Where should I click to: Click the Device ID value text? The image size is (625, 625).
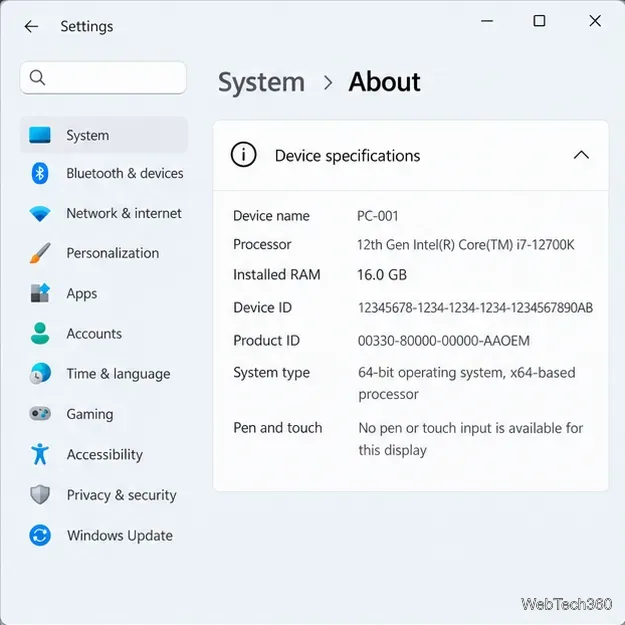point(475,308)
